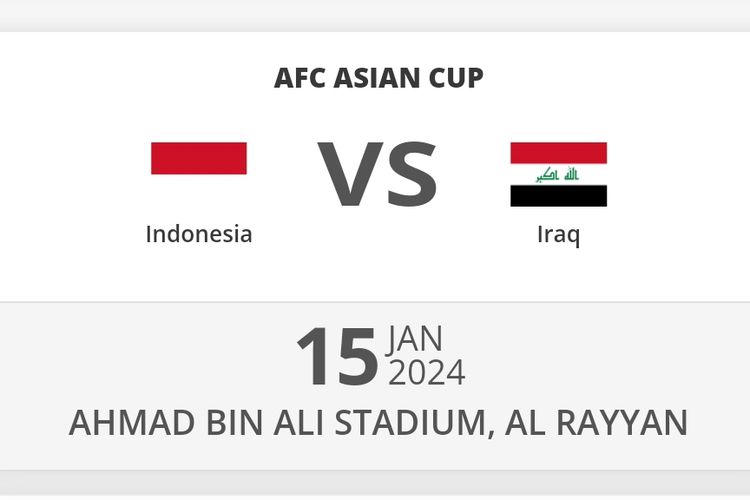Click the letter S of VS
Screen dimensions: 750x500
[412, 174]
